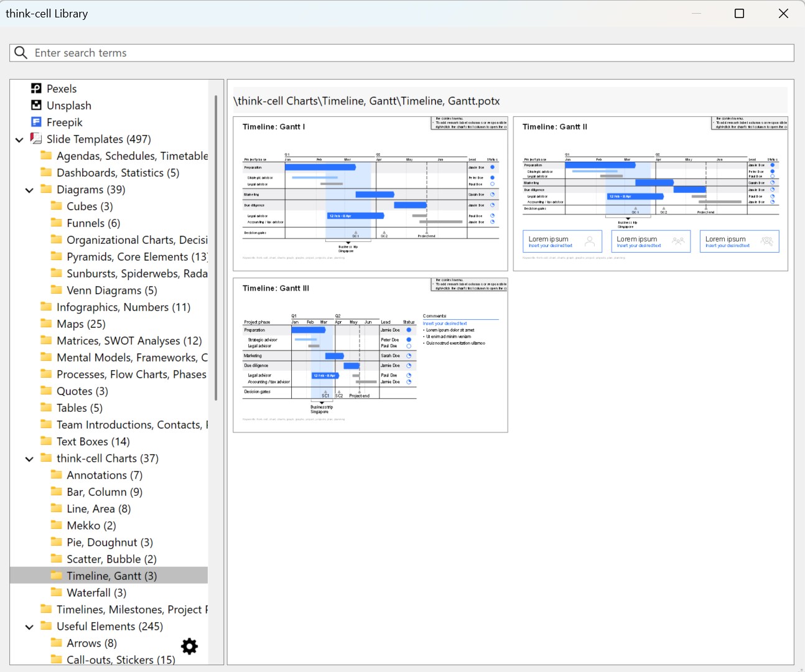
Task: Click the Waterfall folder icon
Action: [x=56, y=592]
